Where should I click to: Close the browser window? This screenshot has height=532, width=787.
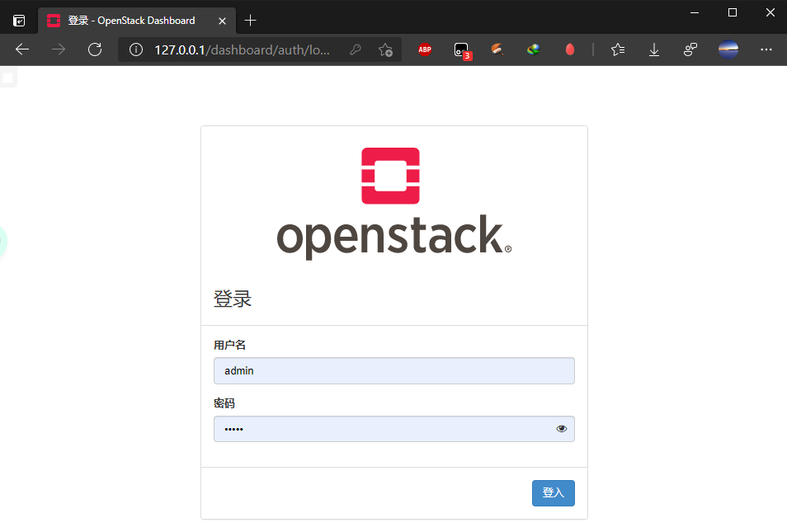pos(770,12)
